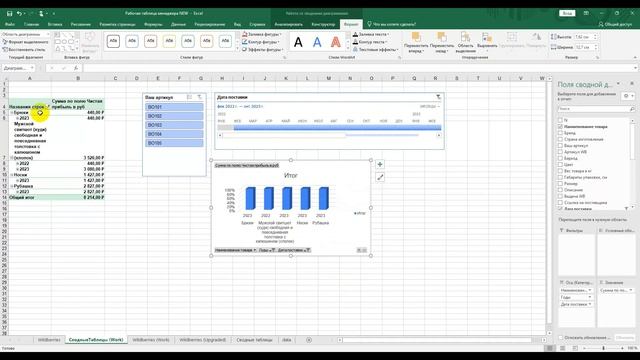Open the Wildberries (Upgraded) sheet tab
640x360 pixels.
click(202, 340)
